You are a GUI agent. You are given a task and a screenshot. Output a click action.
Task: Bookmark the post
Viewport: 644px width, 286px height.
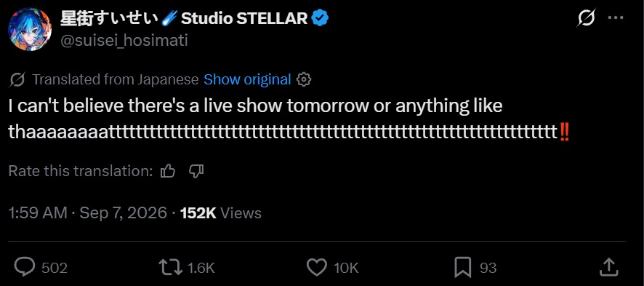click(463, 268)
